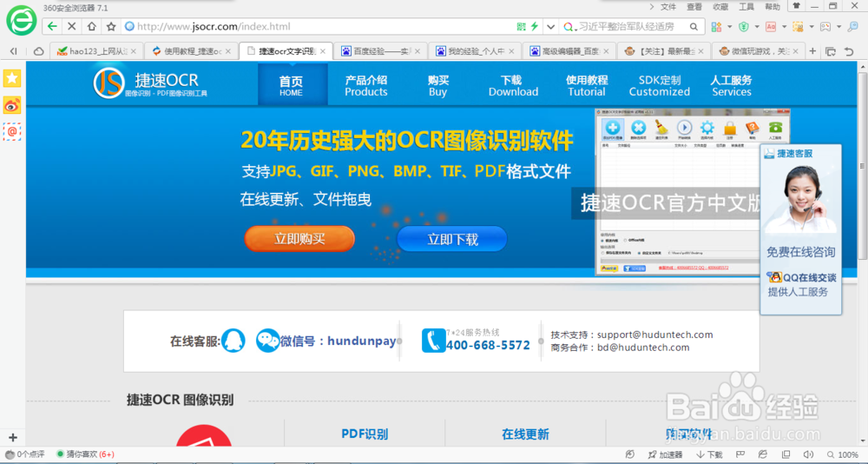Screen dimensions: 868x464
Task: Click the skin shirt icon in title bar
Action: tap(796, 5)
